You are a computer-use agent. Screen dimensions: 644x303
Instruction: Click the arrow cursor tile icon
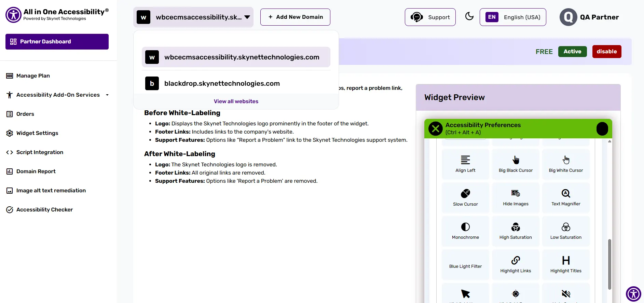point(465,294)
